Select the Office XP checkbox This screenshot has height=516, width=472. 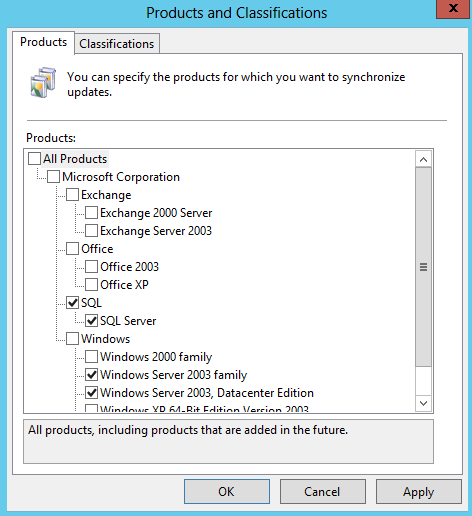(91, 285)
